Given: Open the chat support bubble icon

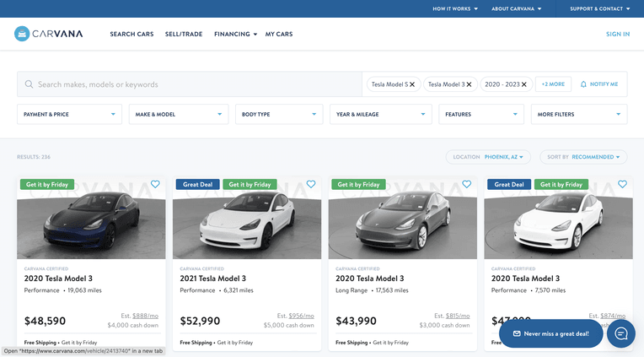Looking at the screenshot, I should coord(621,333).
